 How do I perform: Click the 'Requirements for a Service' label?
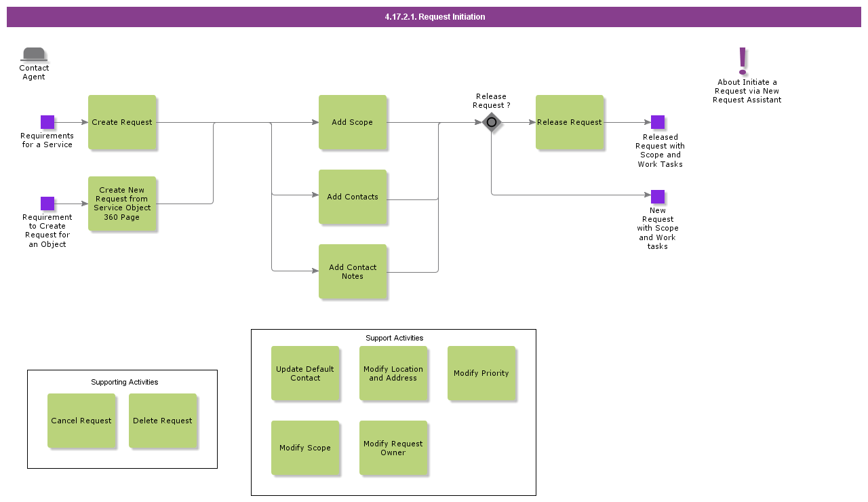(x=47, y=140)
